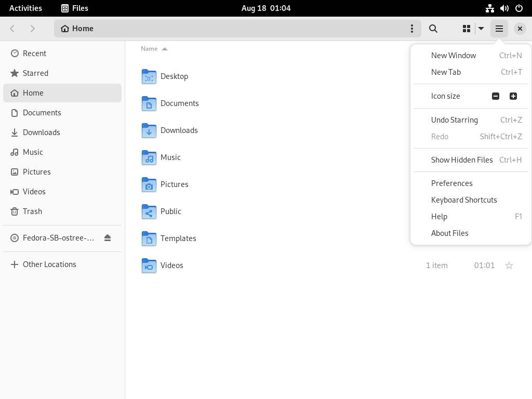This screenshot has height=399, width=532.
Task: Open Help from the menu
Action: click(471, 217)
